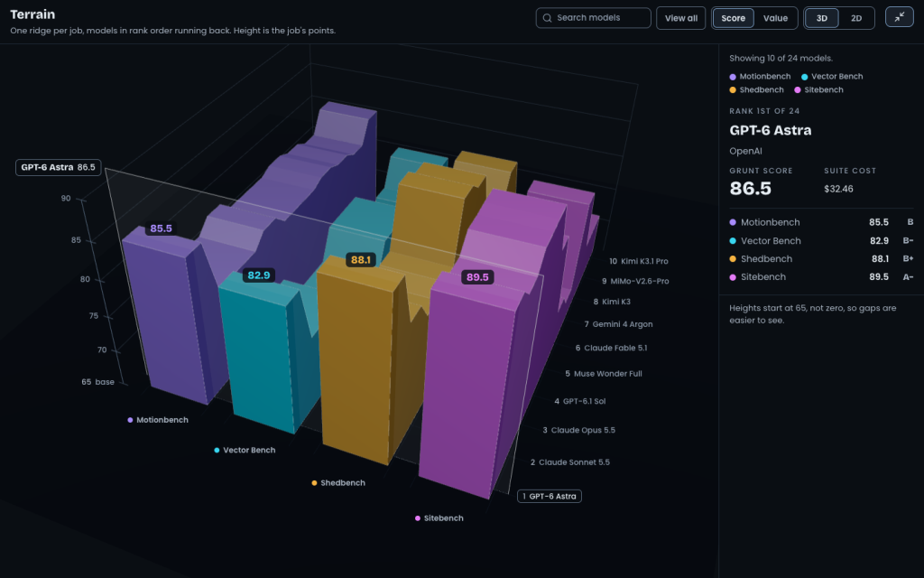Click the GPT-6 Astra heading in the side panel

(x=771, y=130)
